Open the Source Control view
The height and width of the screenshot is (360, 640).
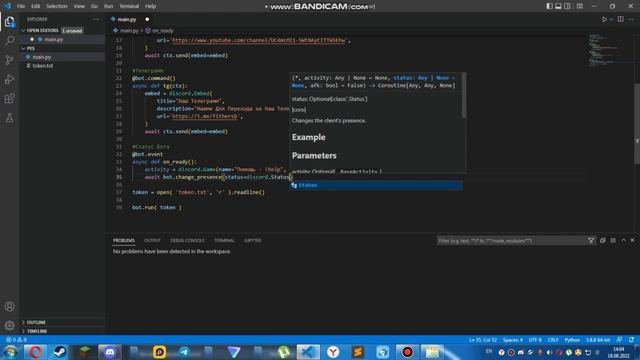click(9, 60)
